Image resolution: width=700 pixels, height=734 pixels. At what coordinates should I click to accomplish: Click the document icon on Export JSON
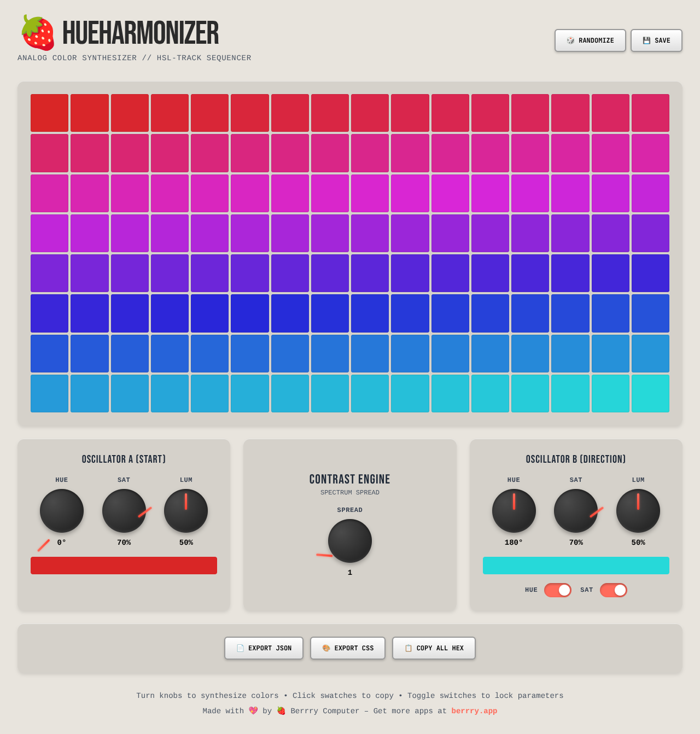coord(240,648)
